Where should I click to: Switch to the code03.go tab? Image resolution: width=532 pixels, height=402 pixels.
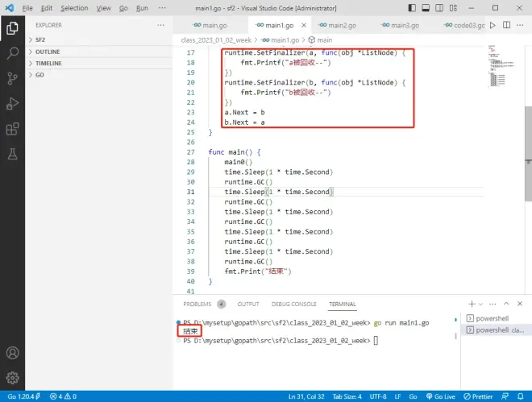pyautogui.click(x=463, y=25)
